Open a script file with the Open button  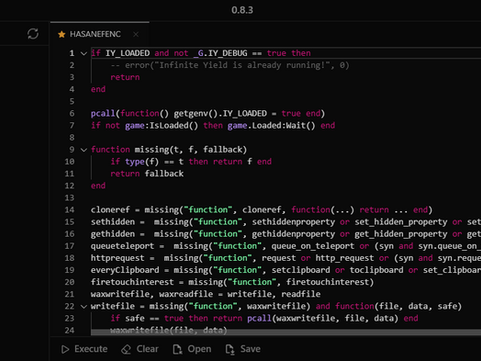[192, 349]
